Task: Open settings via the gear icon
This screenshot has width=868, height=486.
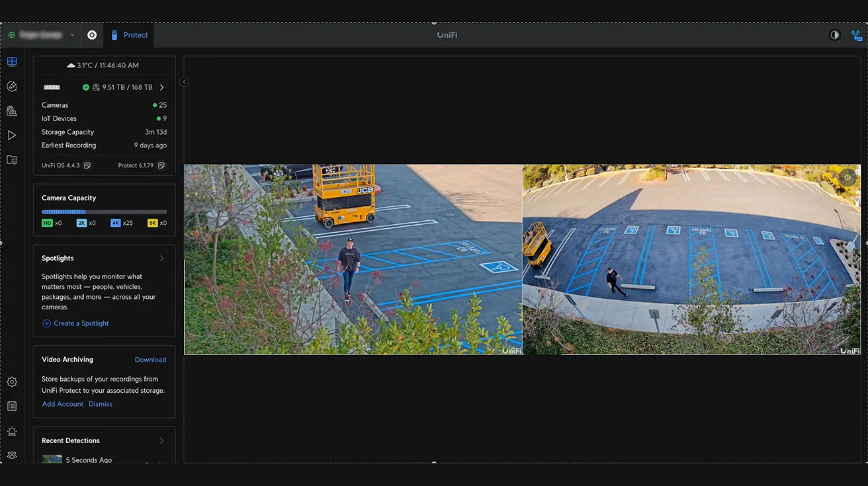Action: pyautogui.click(x=12, y=382)
